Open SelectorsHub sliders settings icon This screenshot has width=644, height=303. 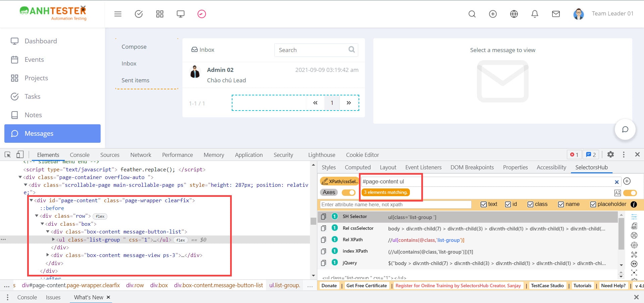(x=634, y=216)
